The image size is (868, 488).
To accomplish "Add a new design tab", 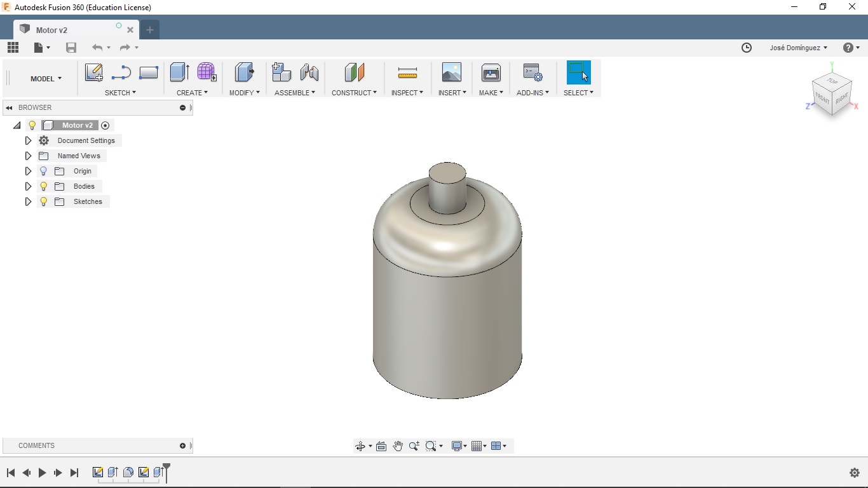I will point(150,30).
